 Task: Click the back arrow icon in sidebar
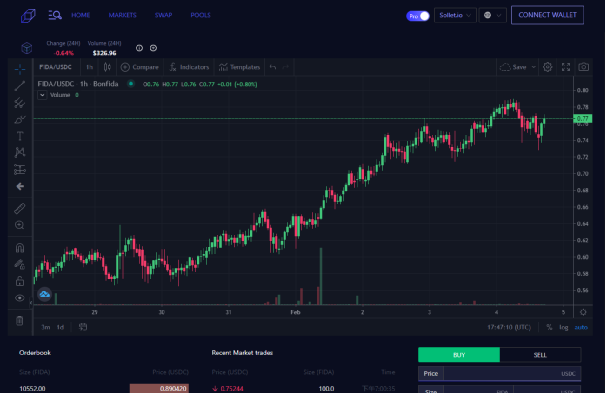20,187
